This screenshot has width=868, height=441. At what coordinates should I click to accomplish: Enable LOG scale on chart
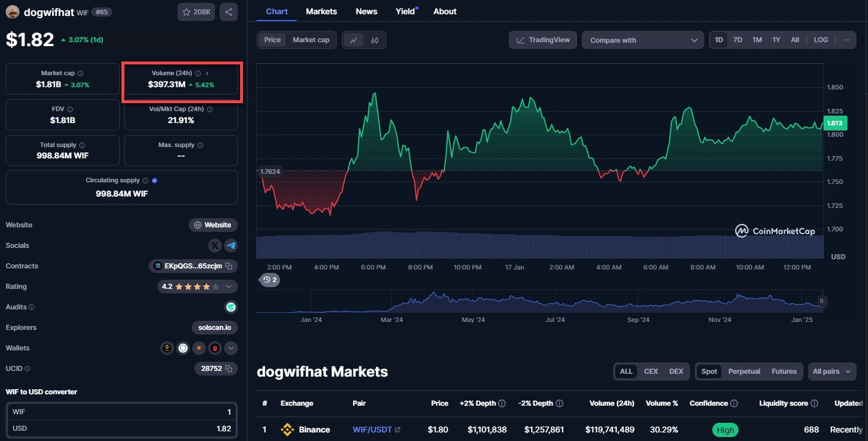point(821,40)
